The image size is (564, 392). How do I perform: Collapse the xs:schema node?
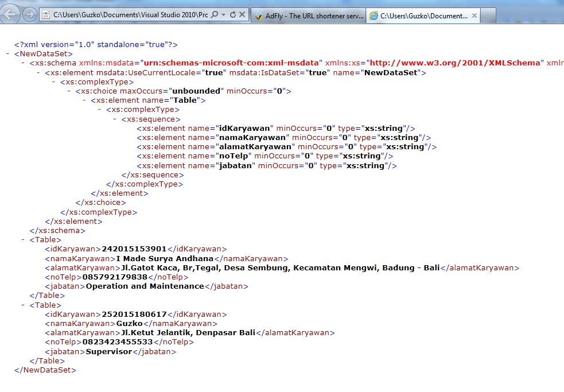point(22,63)
